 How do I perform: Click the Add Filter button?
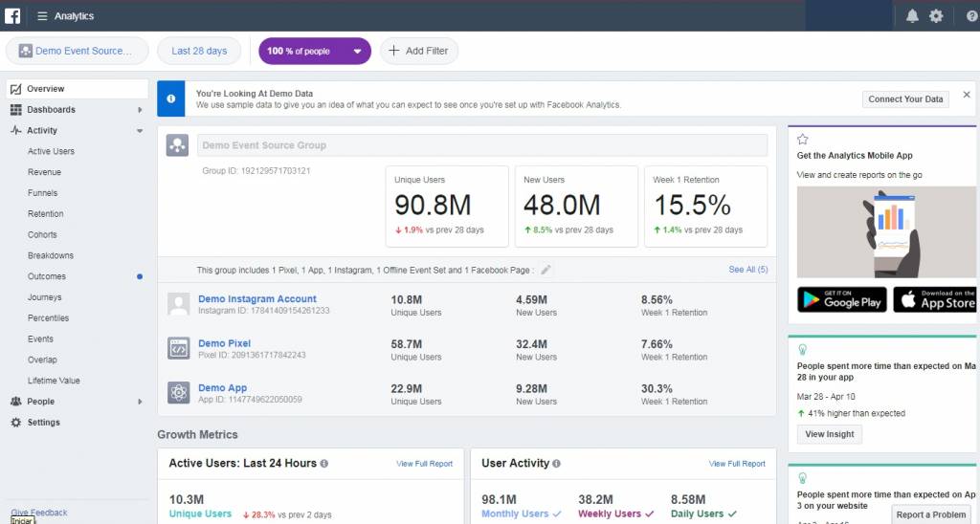coord(419,51)
